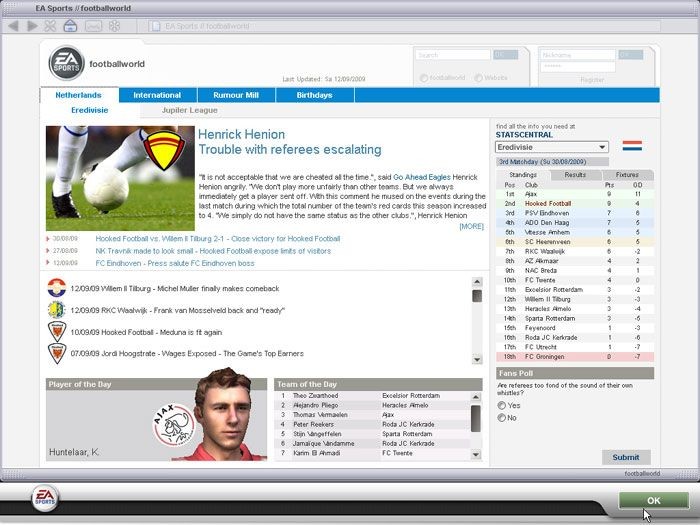Open the Eredivisie league dropdown
700x525 pixels.
pyautogui.click(x=552, y=147)
